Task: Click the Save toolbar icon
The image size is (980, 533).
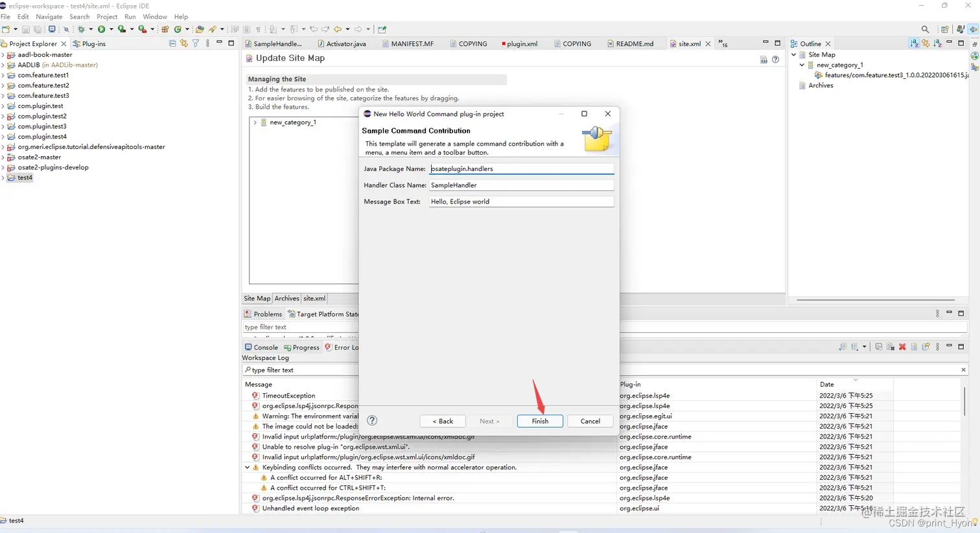Action: click(26, 29)
